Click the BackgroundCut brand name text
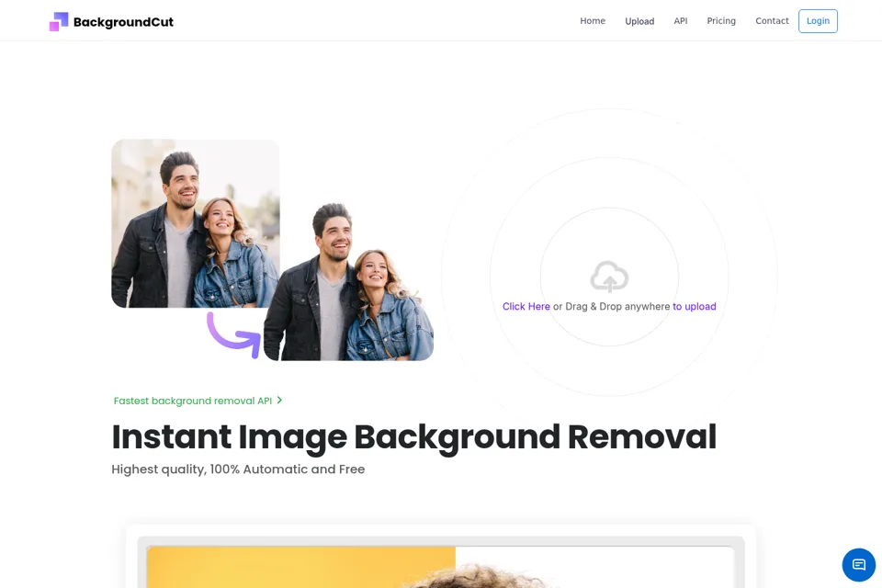The height and width of the screenshot is (588, 882). (x=123, y=22)
